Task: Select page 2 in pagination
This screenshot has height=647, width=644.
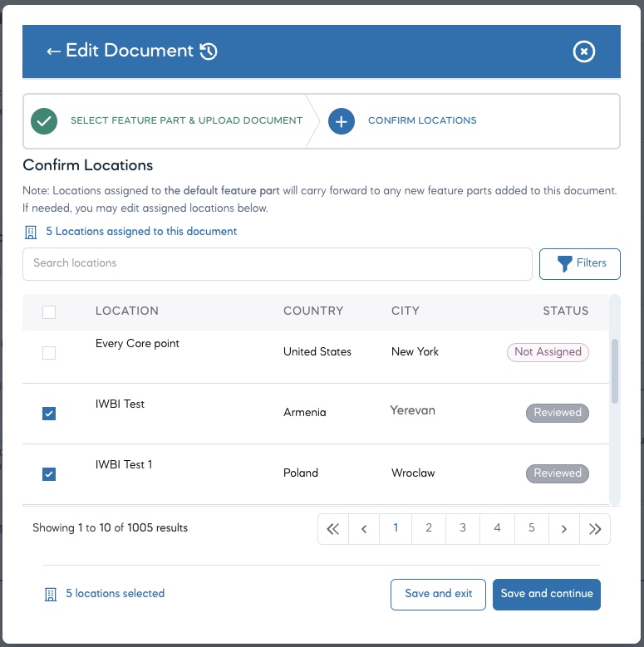Action: [429, 528]
